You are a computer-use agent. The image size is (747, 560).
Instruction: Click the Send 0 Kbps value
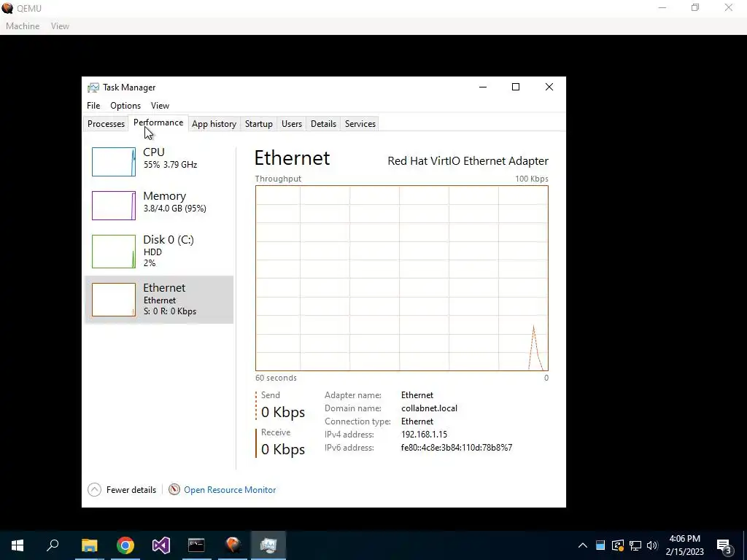[283, 413]
